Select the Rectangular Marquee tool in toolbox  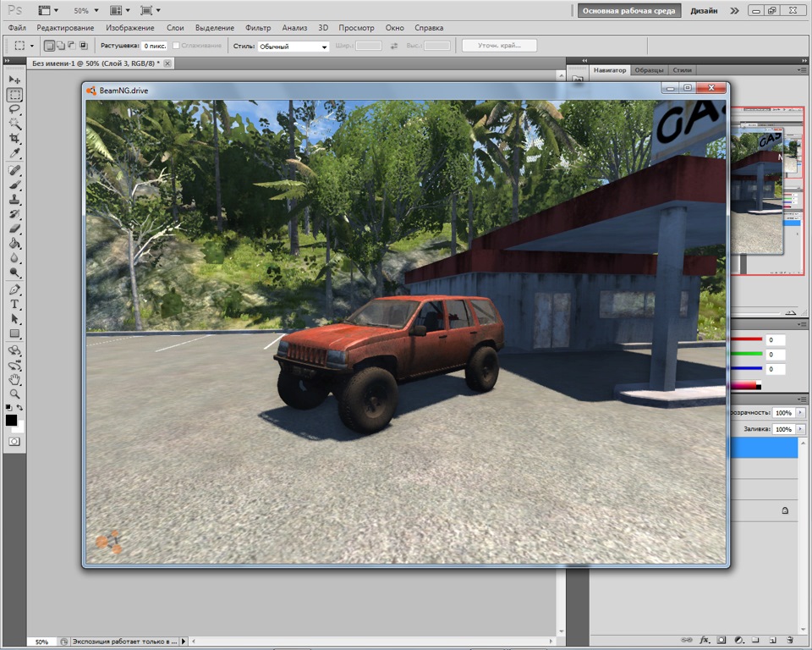pyautogui.click(x=14, y=94)
